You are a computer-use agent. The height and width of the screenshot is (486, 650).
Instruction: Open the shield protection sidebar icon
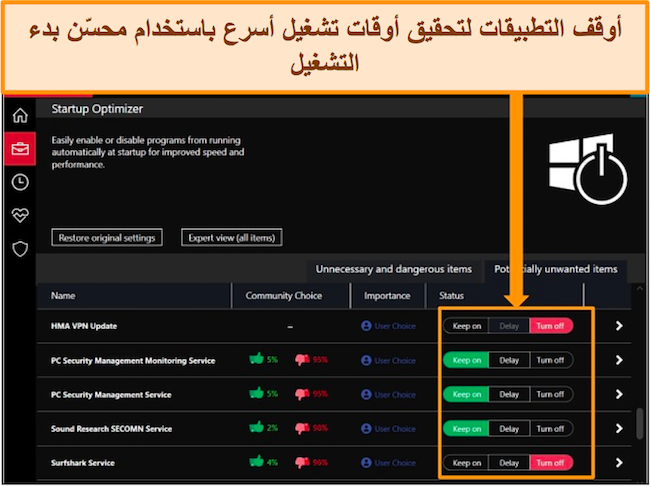pos(20,249)
